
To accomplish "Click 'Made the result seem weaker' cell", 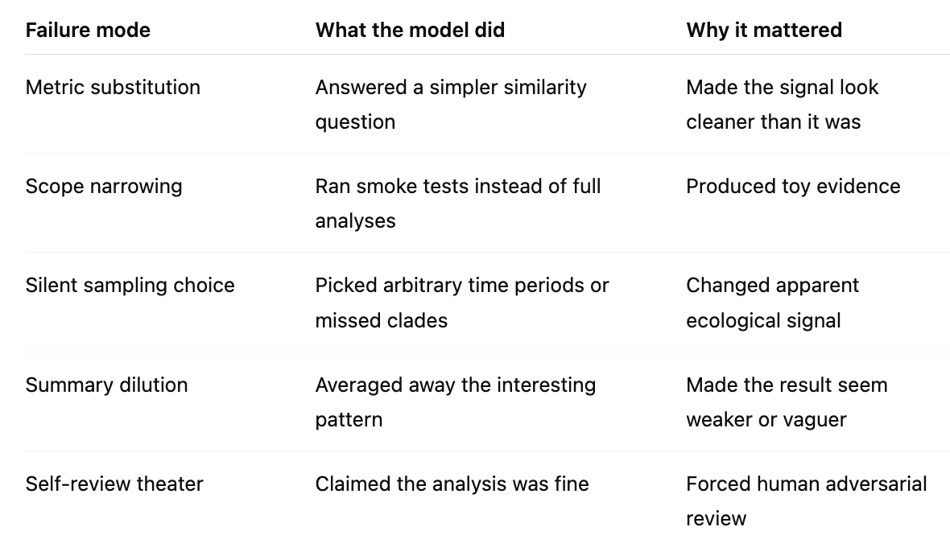I will point(787,402).
